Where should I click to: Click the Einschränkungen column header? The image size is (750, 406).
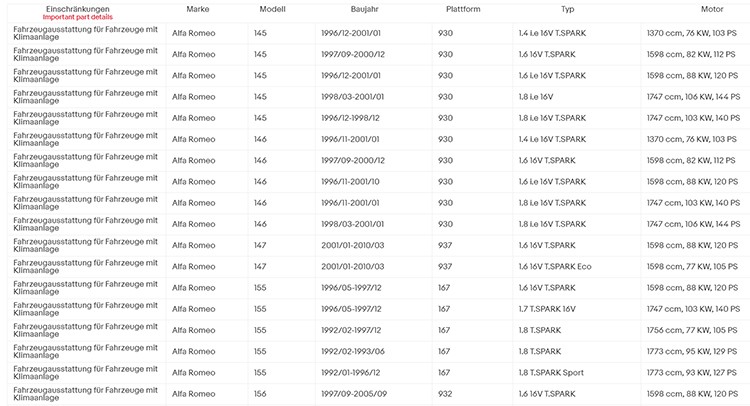77,9
